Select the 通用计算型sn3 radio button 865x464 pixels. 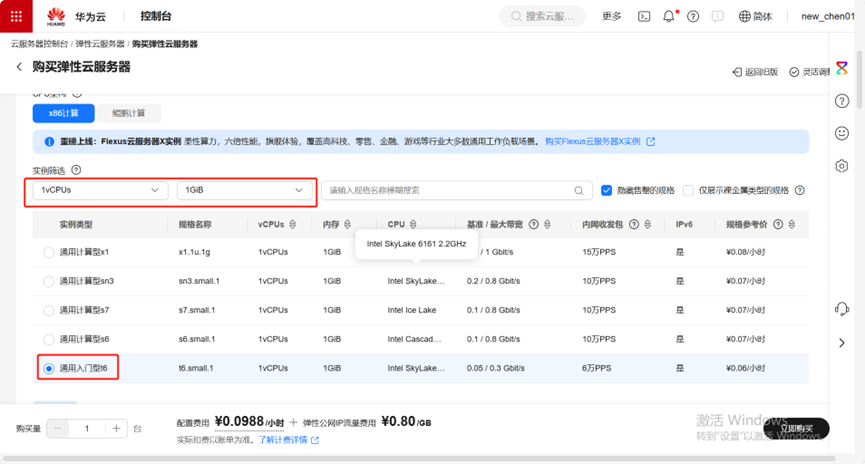point(49,281)
